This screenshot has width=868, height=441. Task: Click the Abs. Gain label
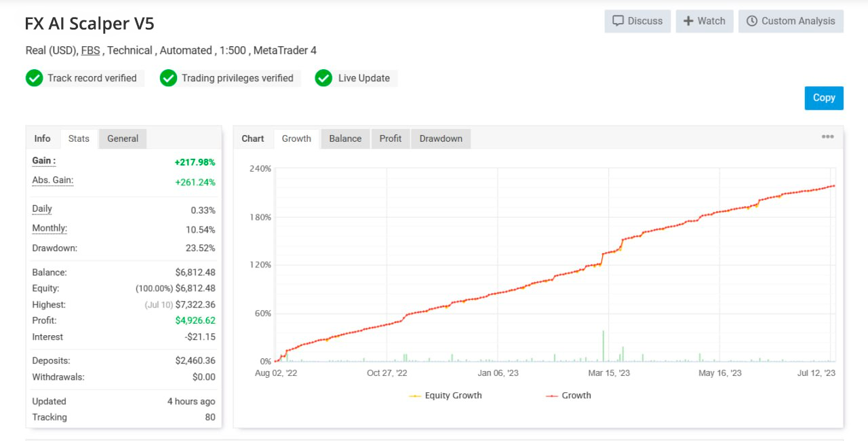[x=53, y=180]
